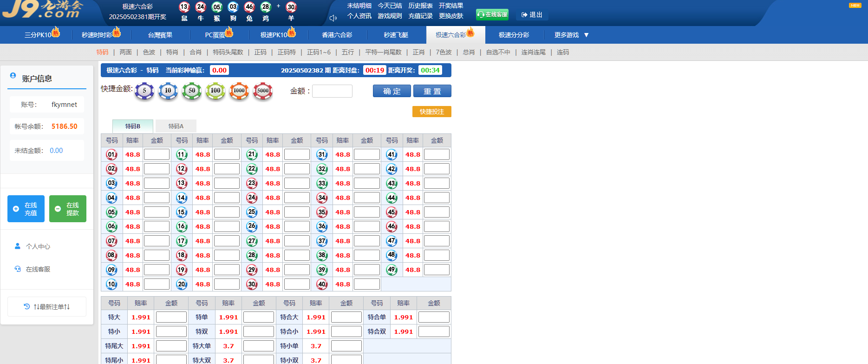The height and width of the screenshot is (364, 868).
Task: Click the 在线充值 deposit button
Action: click(x=26, y=209)
